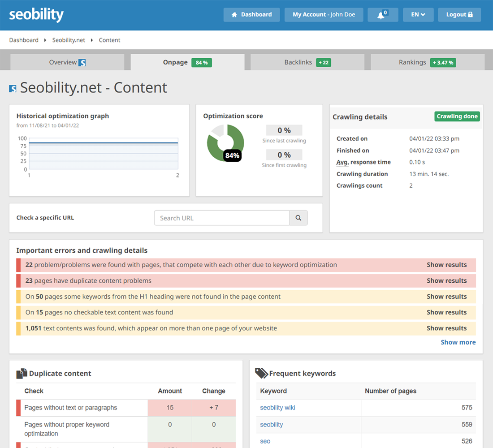Open notifications via the bell icon
Image resolution: width=493 pixels, height=448 pixels.
click(x=381, y=14)
